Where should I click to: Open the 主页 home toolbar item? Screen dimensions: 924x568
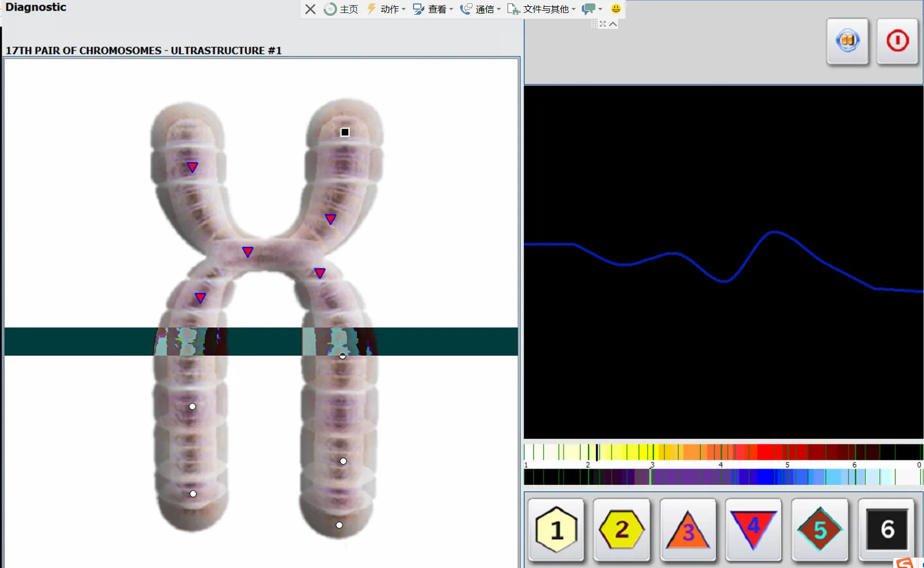[x=341, y=9]
